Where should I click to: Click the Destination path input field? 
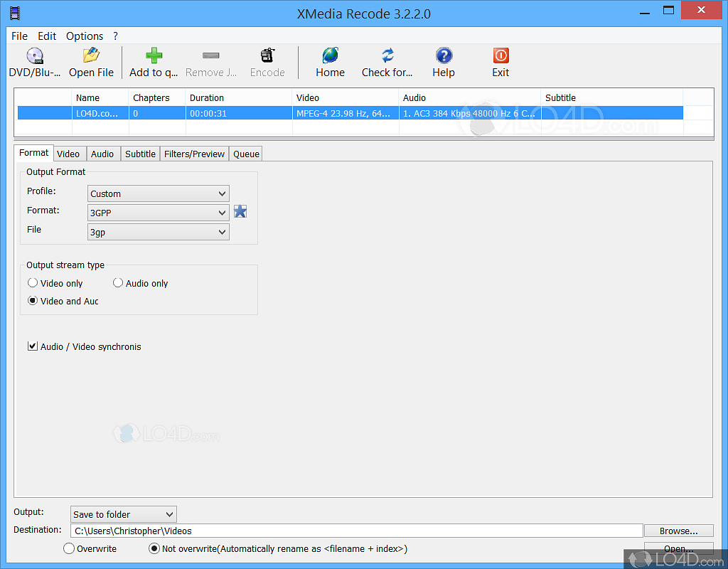coord(355,530)
